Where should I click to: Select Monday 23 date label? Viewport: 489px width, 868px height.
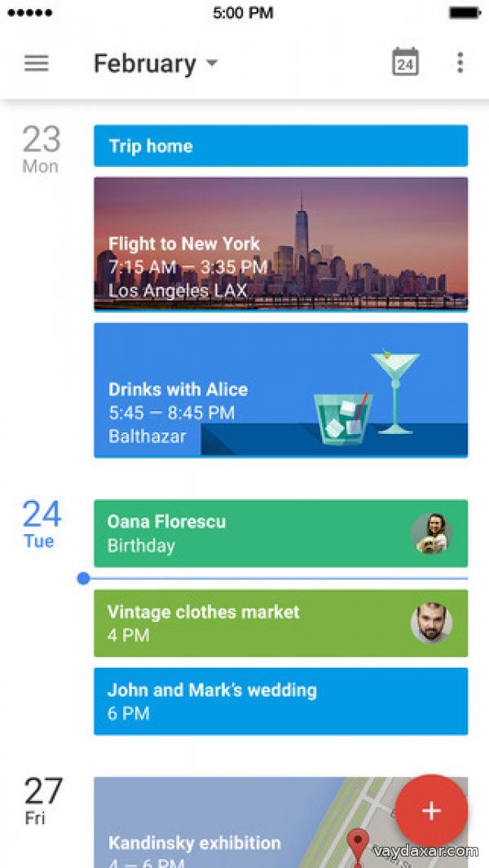[x=41, y=149]
